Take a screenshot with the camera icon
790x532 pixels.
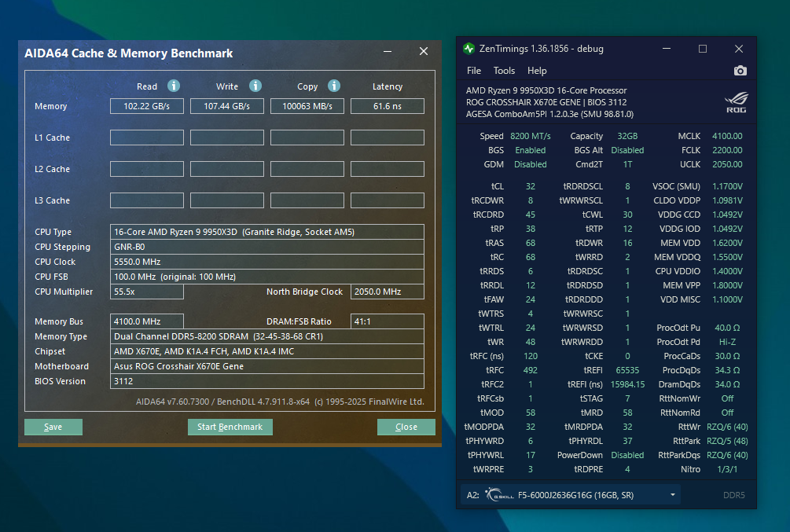pyautogui.click(x=740, y=71)
